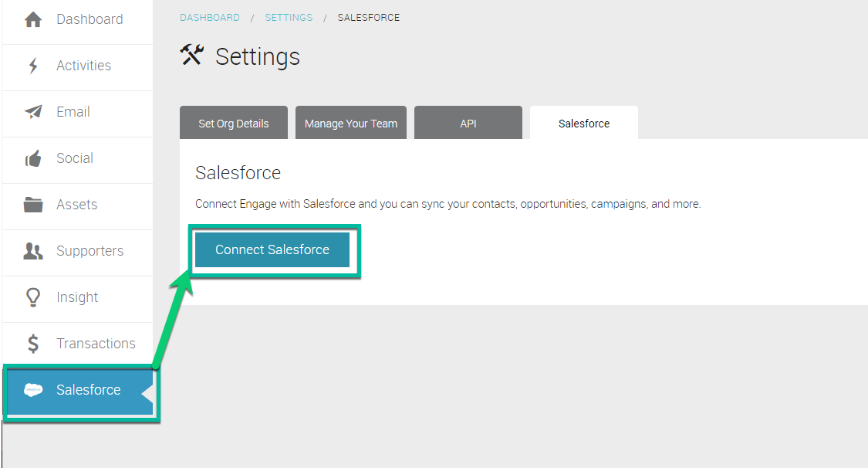Select the Salesforce settings tab
This screenshot has width=868, height=468.
pyautogui.click(x=584, y=123)
